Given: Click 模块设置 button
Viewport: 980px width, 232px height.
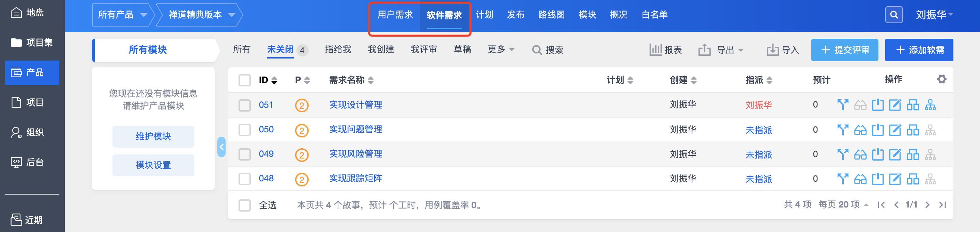Looking at the screenshot, I should coord(153,165).
